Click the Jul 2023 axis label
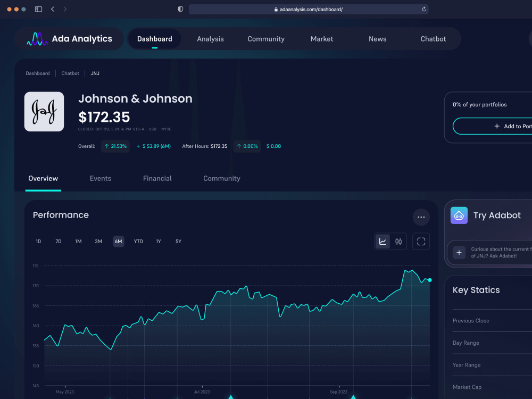 pyautogui.click(x=202, y=392)
